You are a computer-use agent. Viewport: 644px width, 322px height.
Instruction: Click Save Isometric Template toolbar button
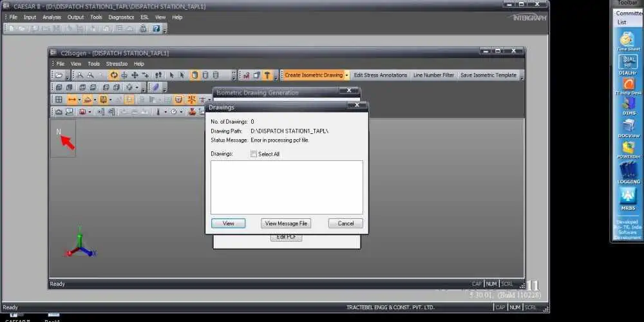click(488, 75)
